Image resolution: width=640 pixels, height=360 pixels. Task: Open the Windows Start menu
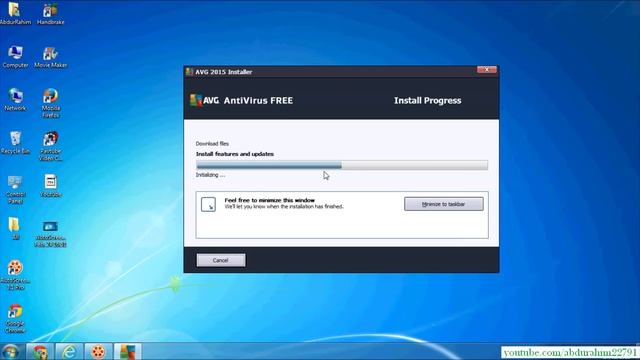tap(10, 352)
